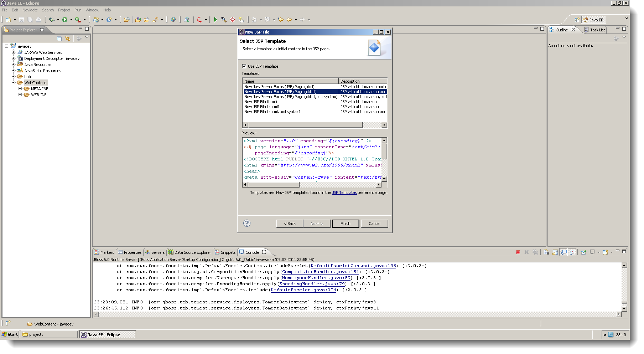
Task: Click templates table horizontal scrollbar
Action: pos(315,125)
